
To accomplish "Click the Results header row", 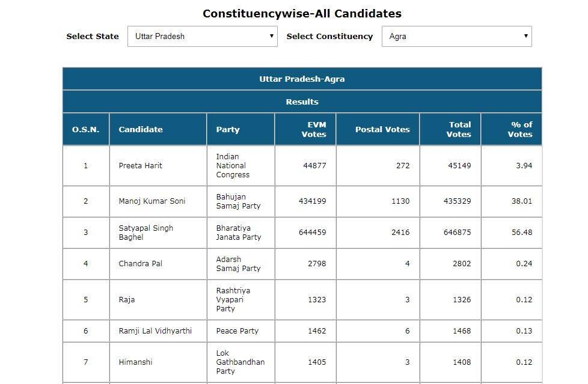I will [x=302, y=102].
